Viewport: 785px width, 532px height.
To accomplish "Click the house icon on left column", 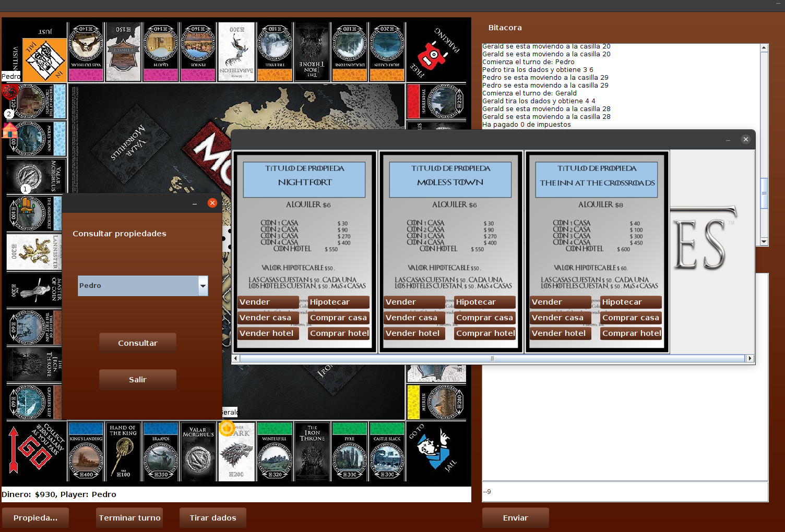I will tap(9, 130).
